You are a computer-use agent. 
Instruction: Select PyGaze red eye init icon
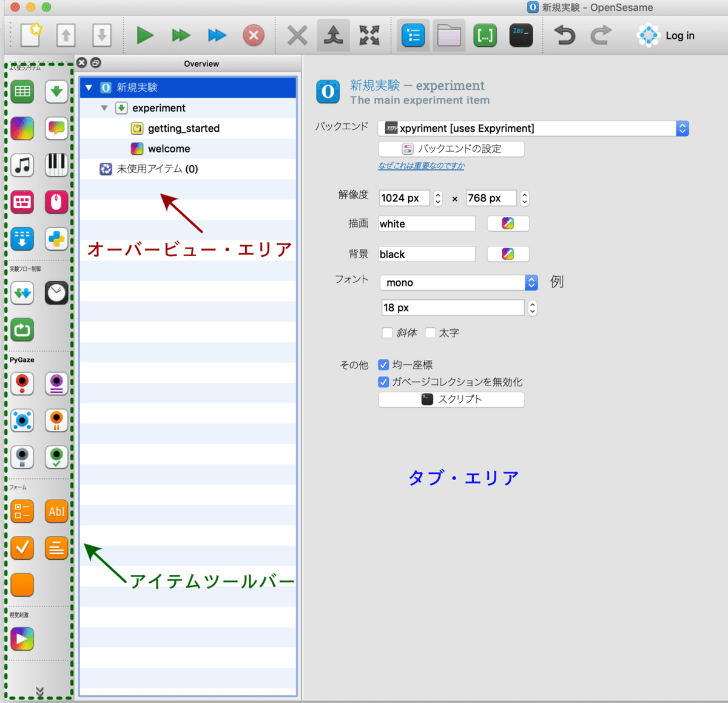coord(22,384)
